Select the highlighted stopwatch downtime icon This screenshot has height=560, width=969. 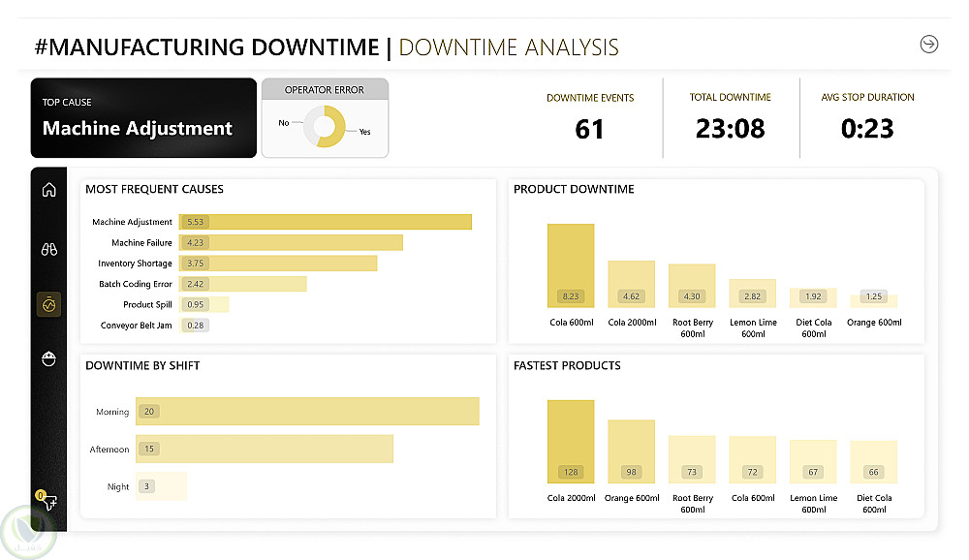(x=48, y=304)
